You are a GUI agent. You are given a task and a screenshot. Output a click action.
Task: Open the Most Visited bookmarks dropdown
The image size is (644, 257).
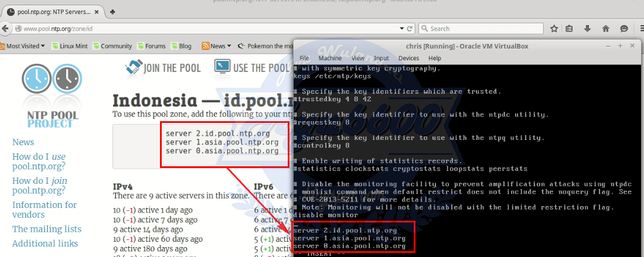point(23,46)
